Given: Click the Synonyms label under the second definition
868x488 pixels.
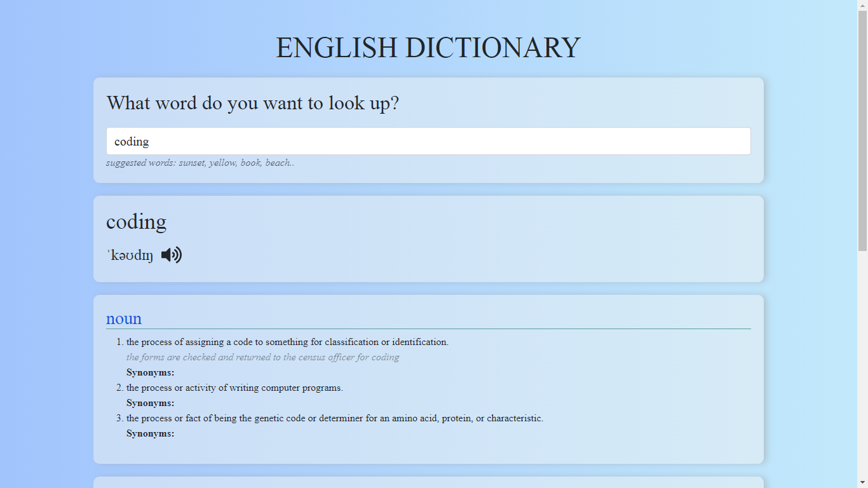Looking at the screenshot, I should click(x=151, y=403).
